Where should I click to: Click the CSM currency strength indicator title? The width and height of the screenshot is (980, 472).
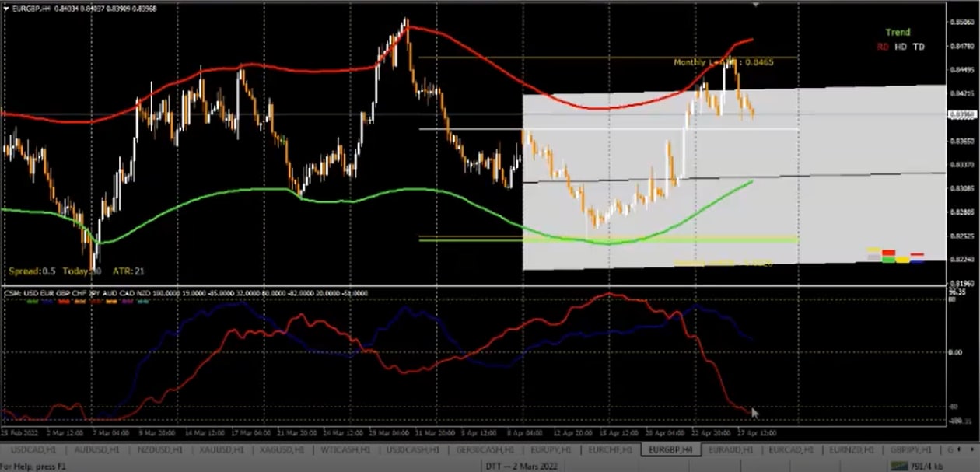tap(187, 293)
